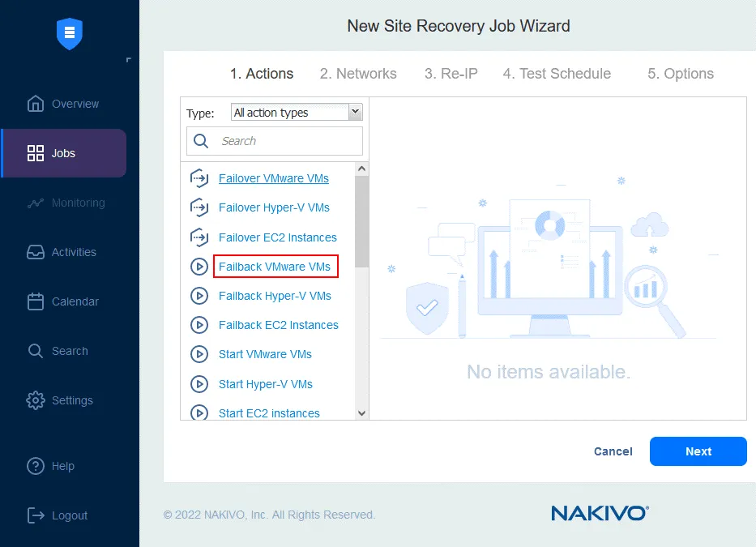Switch to the Options wizard step
Screen dimensions: 756x547
pyautogui.click(x=681, y=74)
